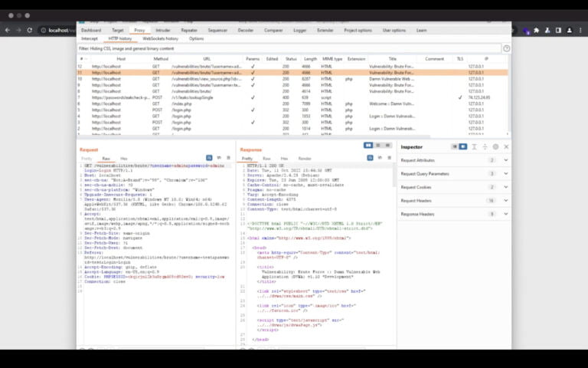
Task: Open the Request pane hamburger options icon
Action: coord(228,158)
